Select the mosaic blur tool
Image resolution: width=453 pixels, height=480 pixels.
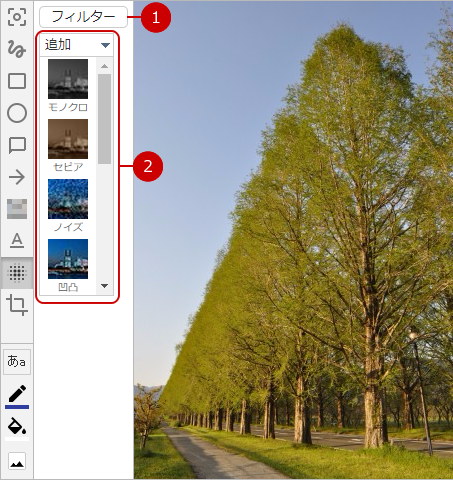tap(17, 209)
